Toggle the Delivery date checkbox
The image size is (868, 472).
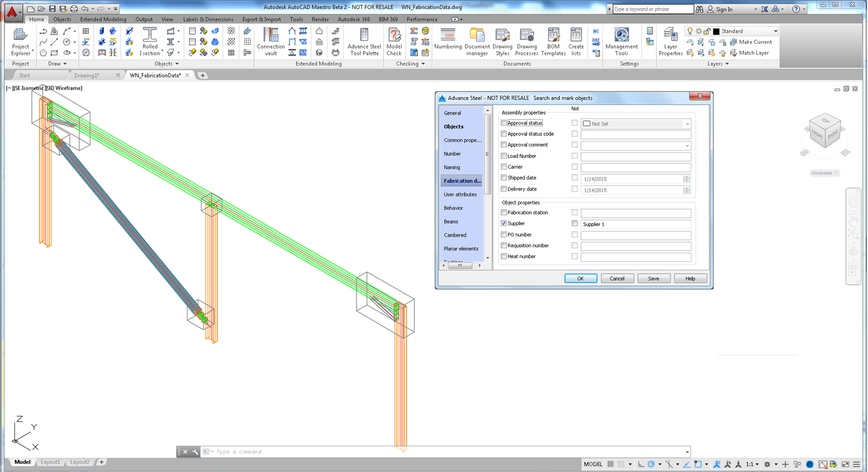[504, 189]
